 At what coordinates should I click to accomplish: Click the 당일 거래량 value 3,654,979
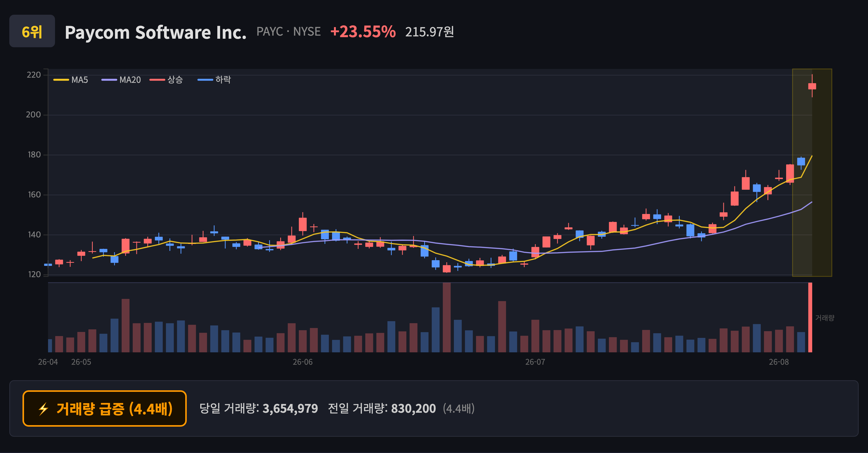pos(290,409)
